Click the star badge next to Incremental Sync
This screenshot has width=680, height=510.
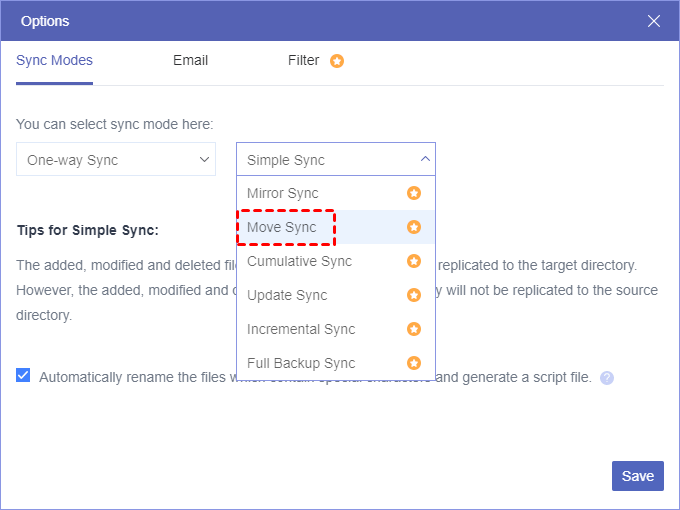point(414,329)
